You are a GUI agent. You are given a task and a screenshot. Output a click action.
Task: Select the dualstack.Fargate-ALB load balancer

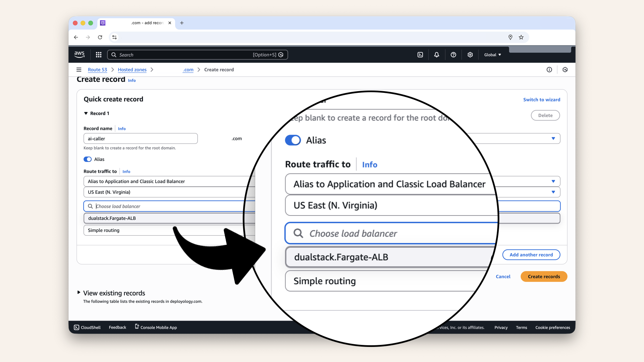coord(341,257)
